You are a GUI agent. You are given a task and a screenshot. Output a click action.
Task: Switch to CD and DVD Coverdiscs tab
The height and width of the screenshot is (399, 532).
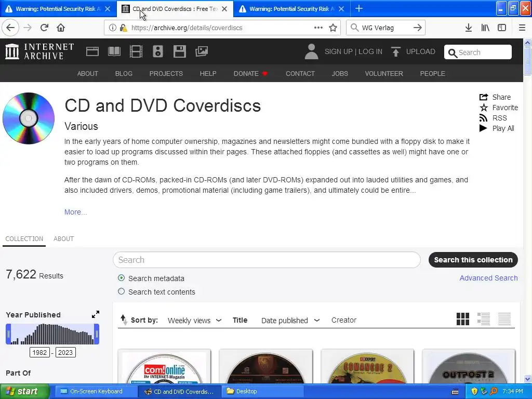[x=175, y=9]
